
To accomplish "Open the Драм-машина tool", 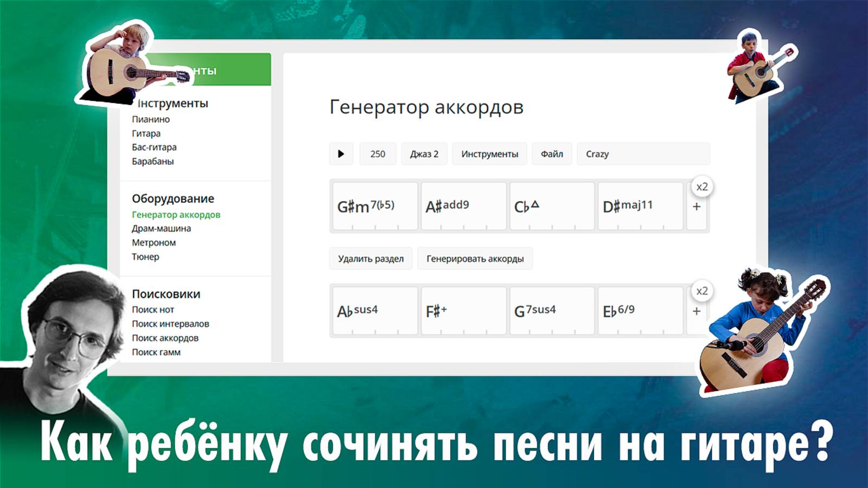I will tap(160, 229).
